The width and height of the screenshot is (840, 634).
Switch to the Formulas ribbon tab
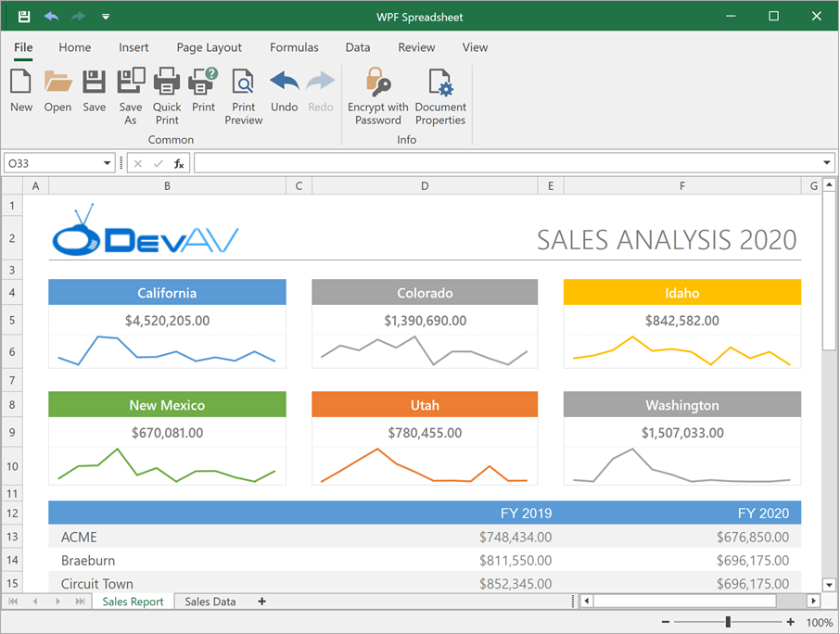[x=294, y=47]
